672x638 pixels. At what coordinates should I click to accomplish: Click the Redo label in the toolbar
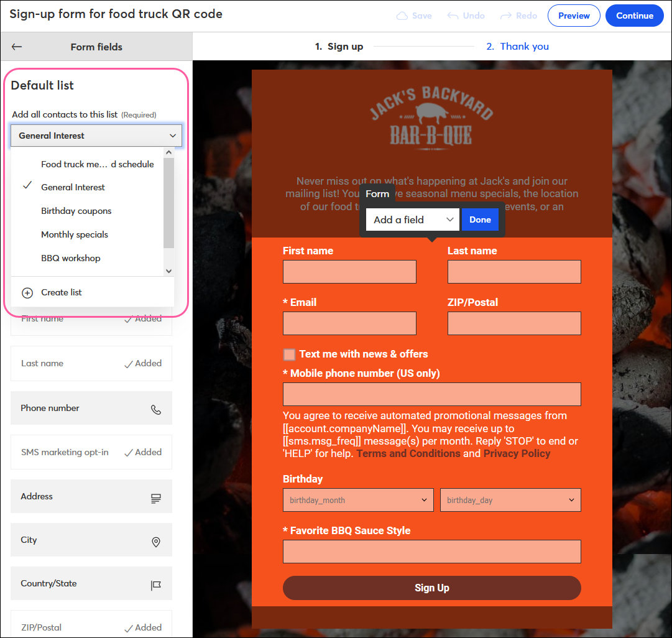pyautogui.click(x=527, y=16)
